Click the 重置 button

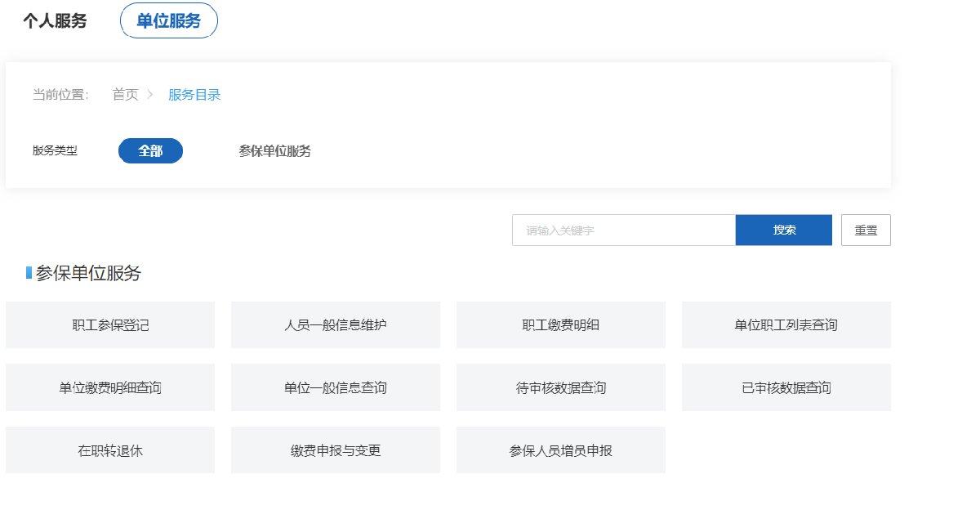coord(866,230)
